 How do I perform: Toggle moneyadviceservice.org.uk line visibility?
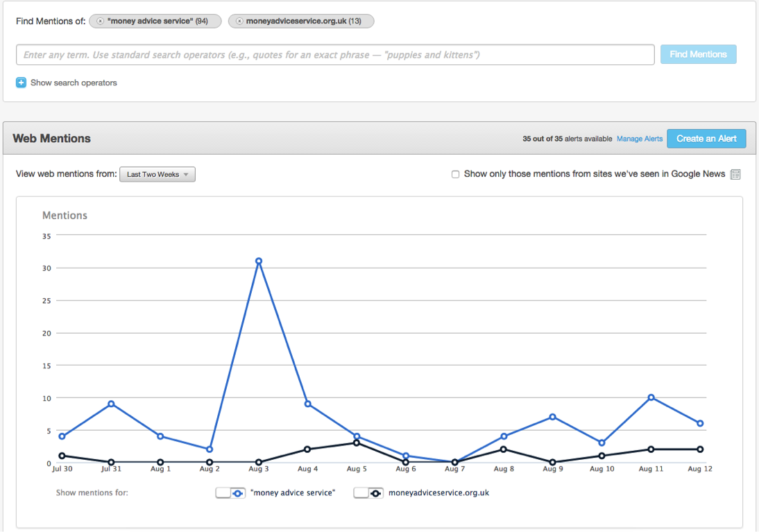click(x=368, y=493)
